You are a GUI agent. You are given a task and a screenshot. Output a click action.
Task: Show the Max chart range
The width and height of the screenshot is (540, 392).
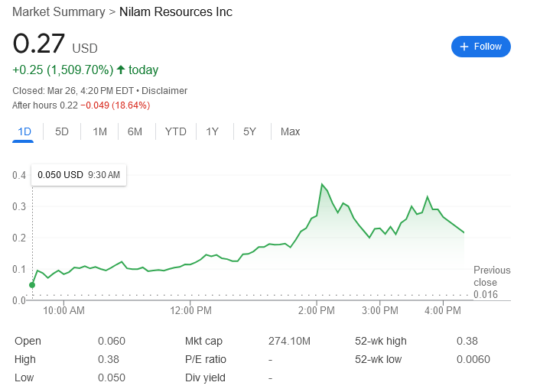(291, 131)
